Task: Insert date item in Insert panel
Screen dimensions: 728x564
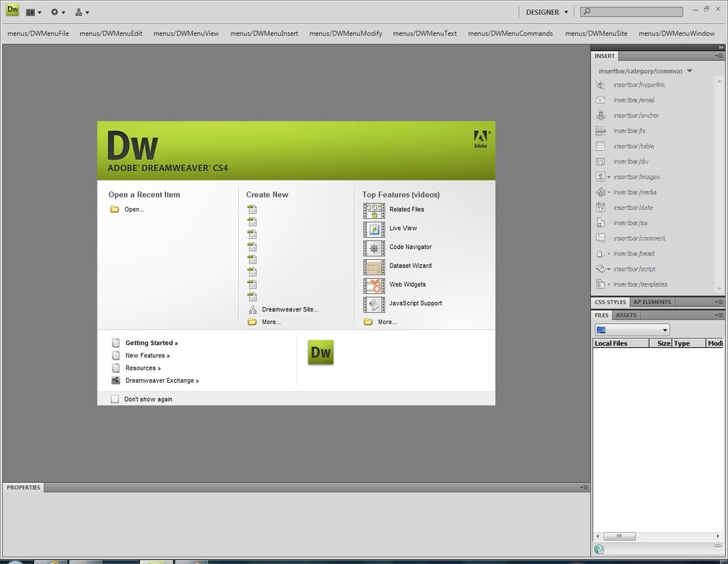Action: pos(625,207)
